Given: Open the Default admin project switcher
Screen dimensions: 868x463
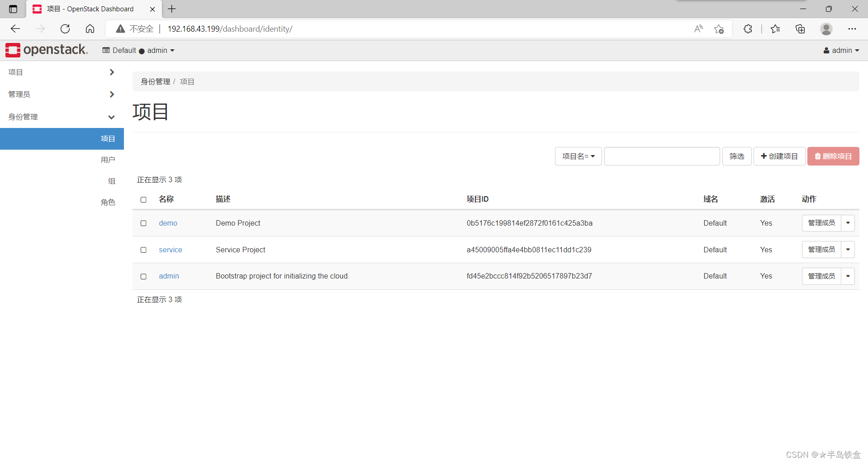Looking at the screenshot, I should coord(138,51).
